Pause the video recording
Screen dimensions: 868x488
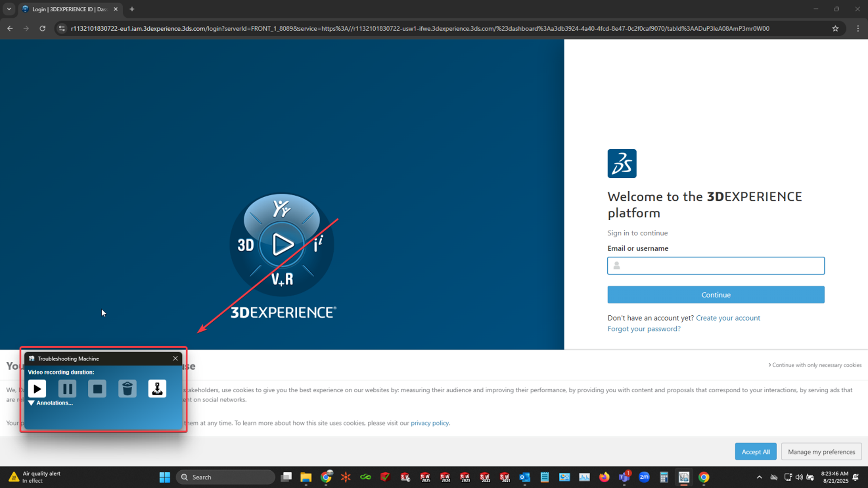click(67, 388)
